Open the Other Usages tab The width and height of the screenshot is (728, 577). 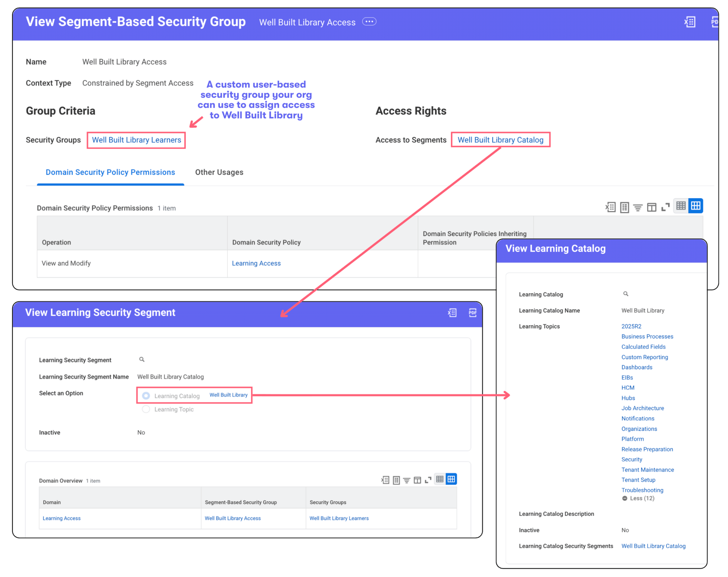pos(219,172)
